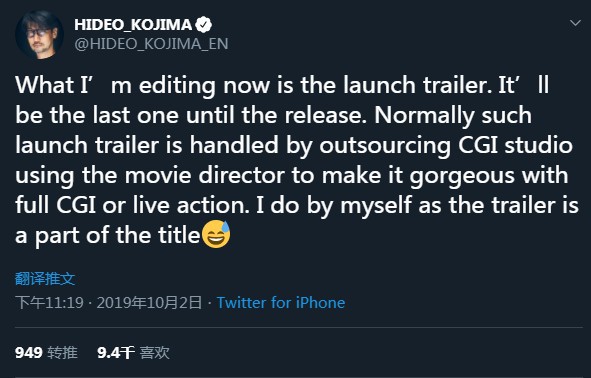This screenshot has width=591, height=378.
Task: Click the words 'outsourcing CGI studio' in the tweet
Action: (x=446, y=145)
